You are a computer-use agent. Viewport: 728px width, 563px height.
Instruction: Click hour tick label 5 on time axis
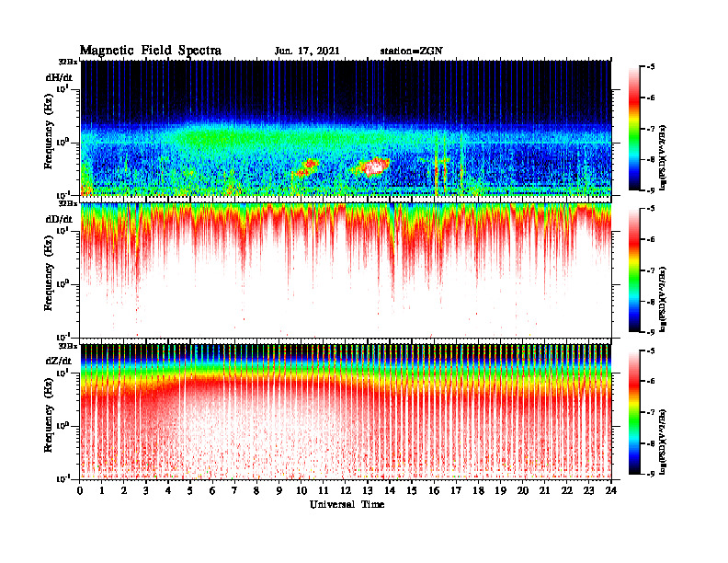190,491
